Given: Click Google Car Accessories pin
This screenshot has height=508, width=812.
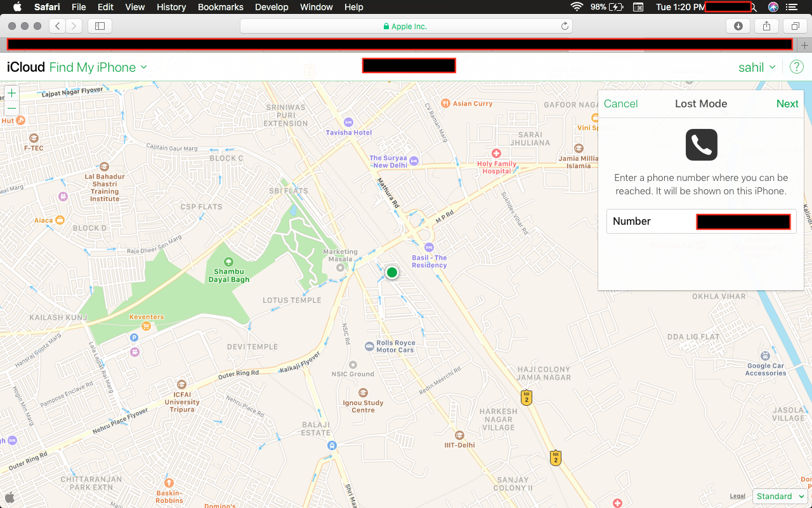Looking at the screenshot, I should [x=766, y=356].
